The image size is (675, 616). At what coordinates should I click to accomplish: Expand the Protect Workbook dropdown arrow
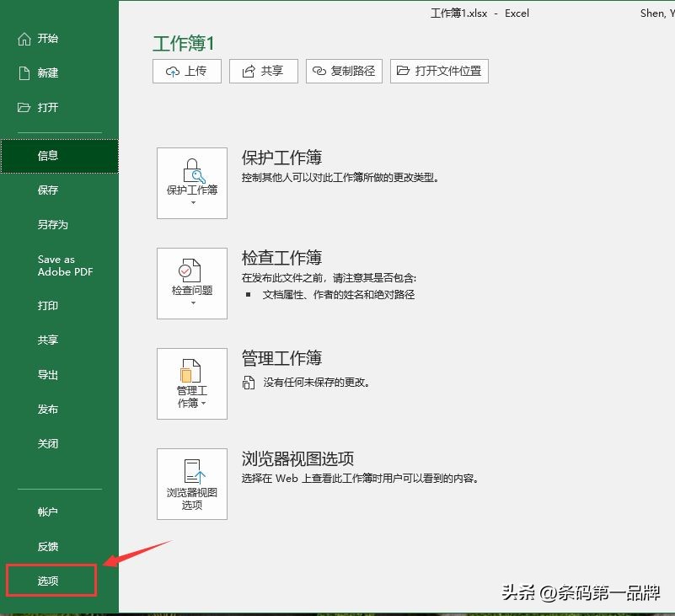coord(191,201)
